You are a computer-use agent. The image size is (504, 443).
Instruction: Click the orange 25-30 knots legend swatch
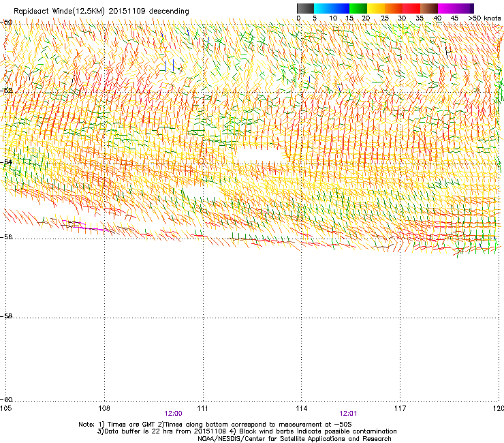(x=394, y=8)
